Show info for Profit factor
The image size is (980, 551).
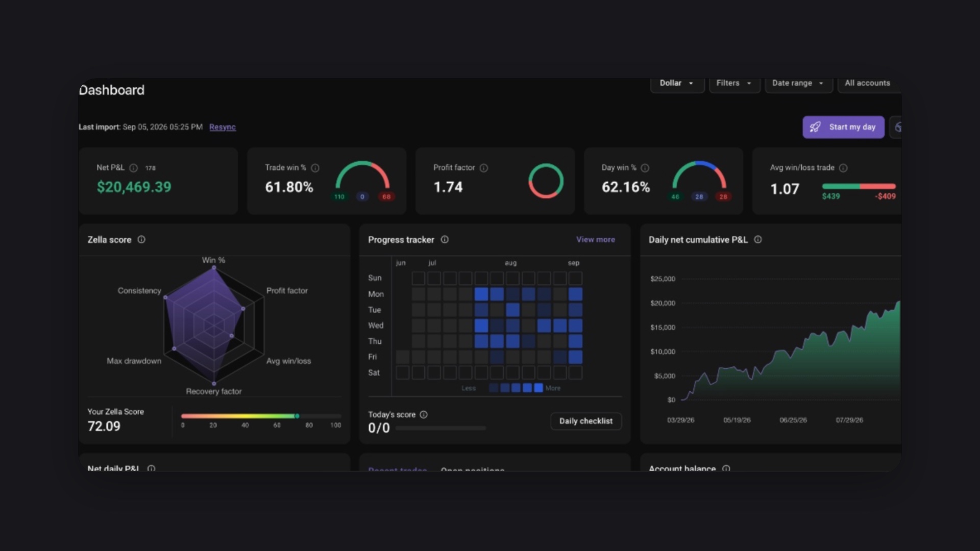pos(483,168)
